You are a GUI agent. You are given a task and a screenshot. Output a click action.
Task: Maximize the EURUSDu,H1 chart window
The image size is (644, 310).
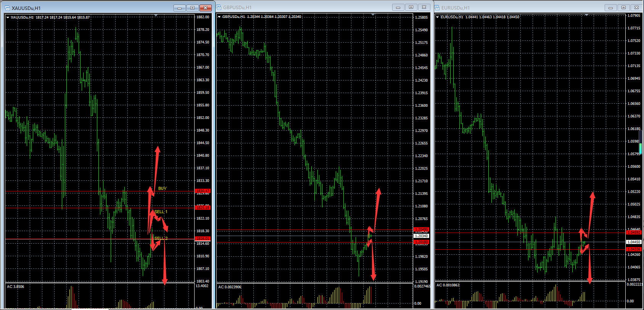[x=623, y=8]
